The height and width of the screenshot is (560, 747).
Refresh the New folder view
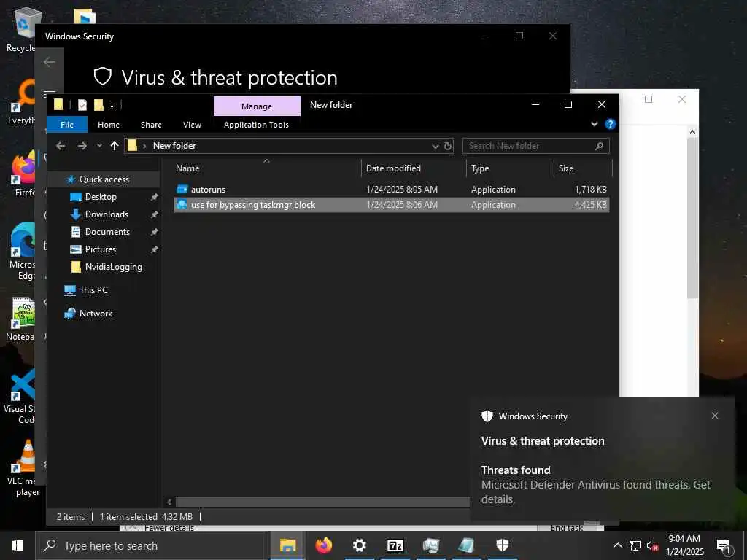click(x=448, y=146)
